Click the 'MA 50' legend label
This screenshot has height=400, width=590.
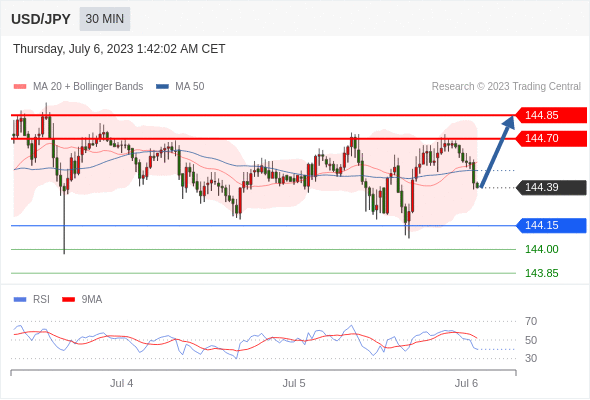(x=190, y=87)
